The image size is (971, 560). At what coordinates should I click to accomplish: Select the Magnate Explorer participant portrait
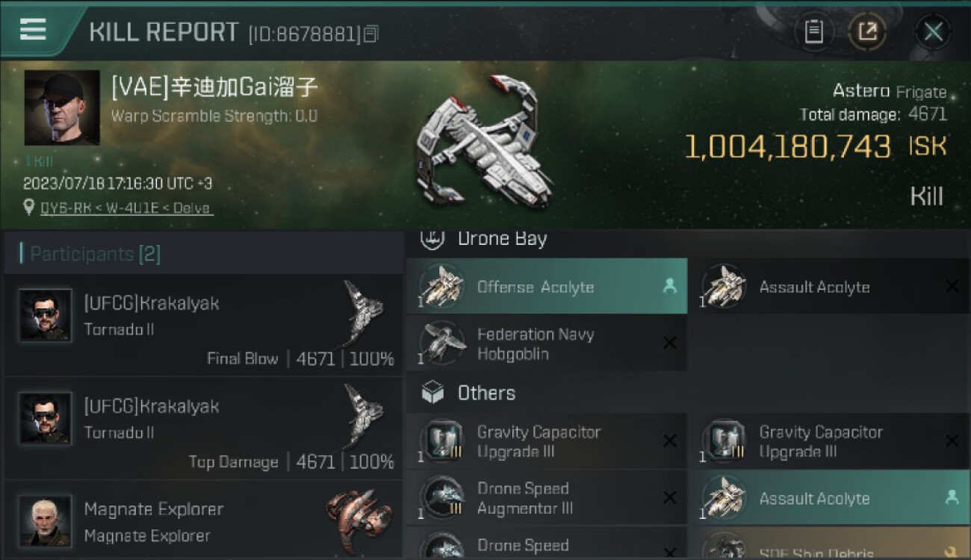click(46, 520)
